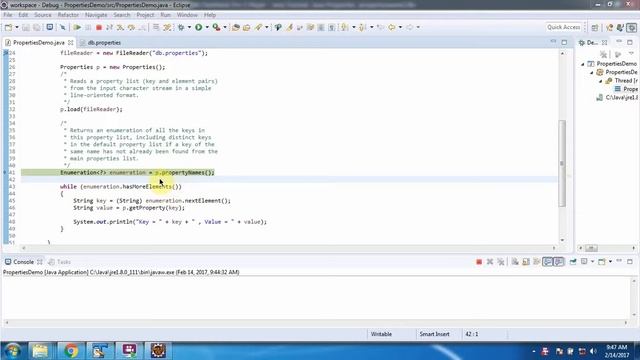Click Remove Launch icon in Console
Viewport: 640px width, 360px height.
(490, 262)
